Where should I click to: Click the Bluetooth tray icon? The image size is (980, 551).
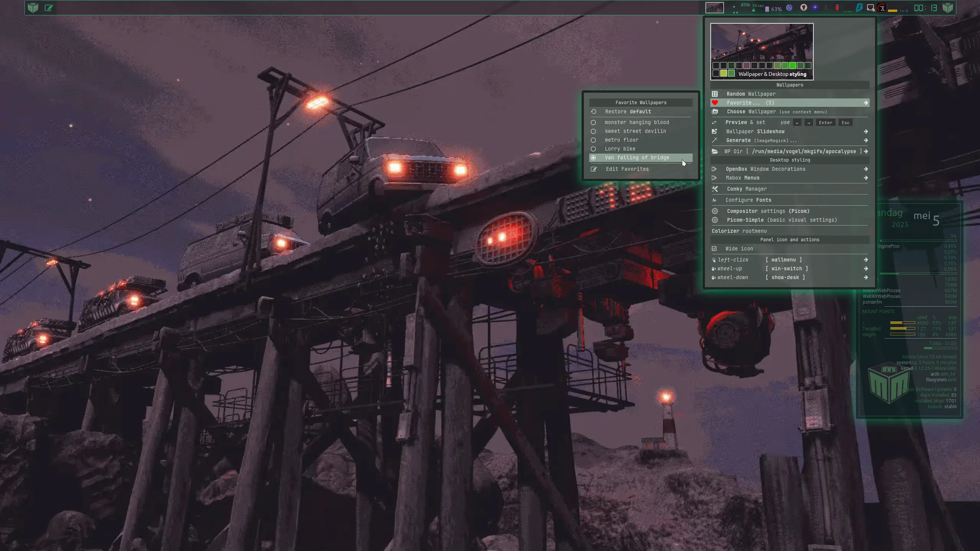tap(826, 8)
